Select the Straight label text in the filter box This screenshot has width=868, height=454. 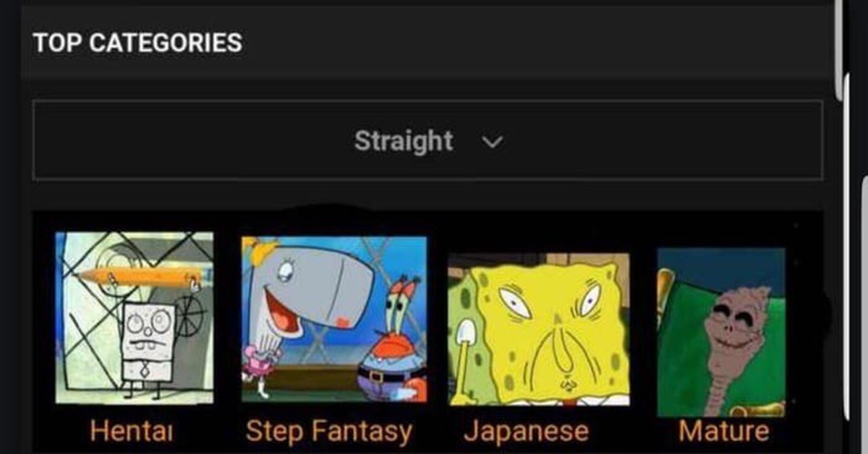[404, 140]
